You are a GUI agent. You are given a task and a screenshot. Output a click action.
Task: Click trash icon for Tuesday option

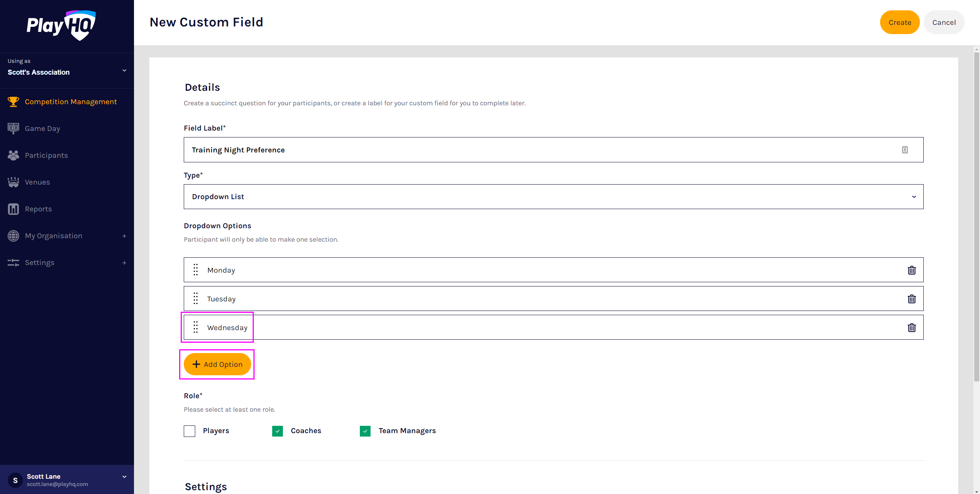pos(911,299)
